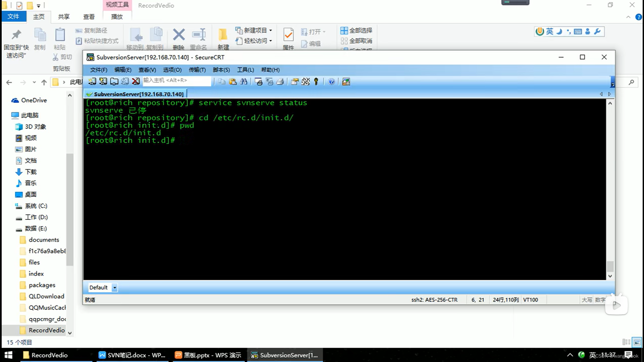Open the public key assistant key icon
This screenshot has height=362, width=644.
click(316, 81)
